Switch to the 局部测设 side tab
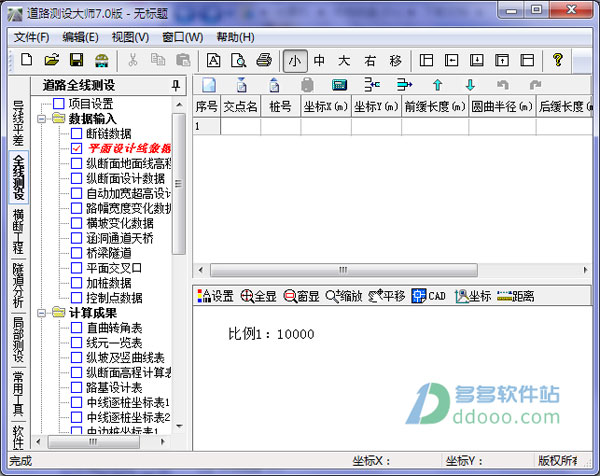600x476 pixels. click(18, 339)
